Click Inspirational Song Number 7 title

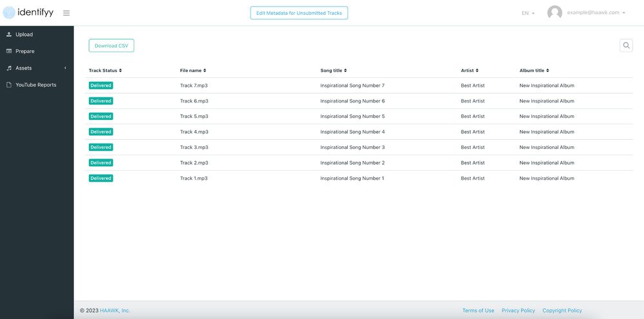coord(352,86)
